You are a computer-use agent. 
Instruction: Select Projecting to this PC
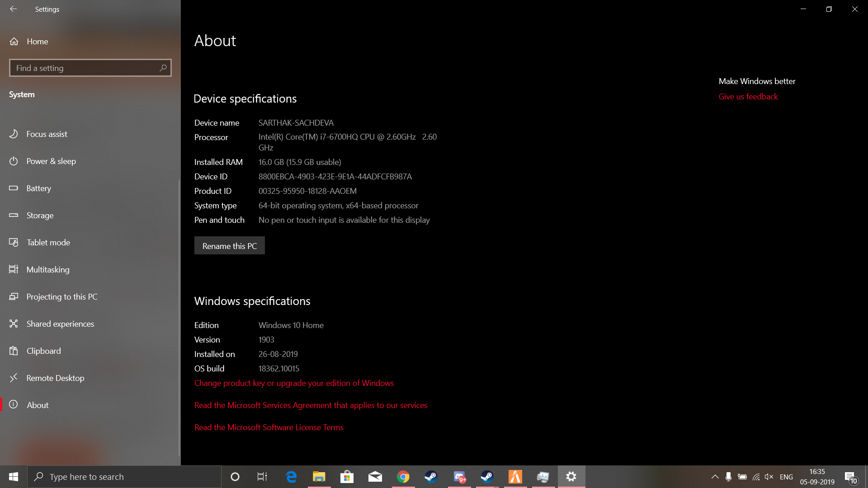pos(61,297)
